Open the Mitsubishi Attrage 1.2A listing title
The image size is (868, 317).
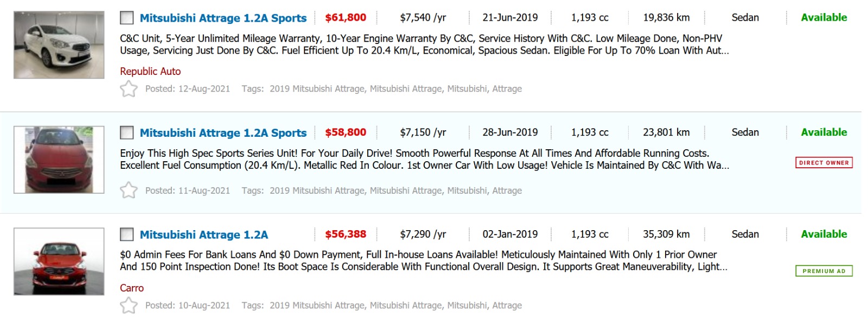(204, 234)
